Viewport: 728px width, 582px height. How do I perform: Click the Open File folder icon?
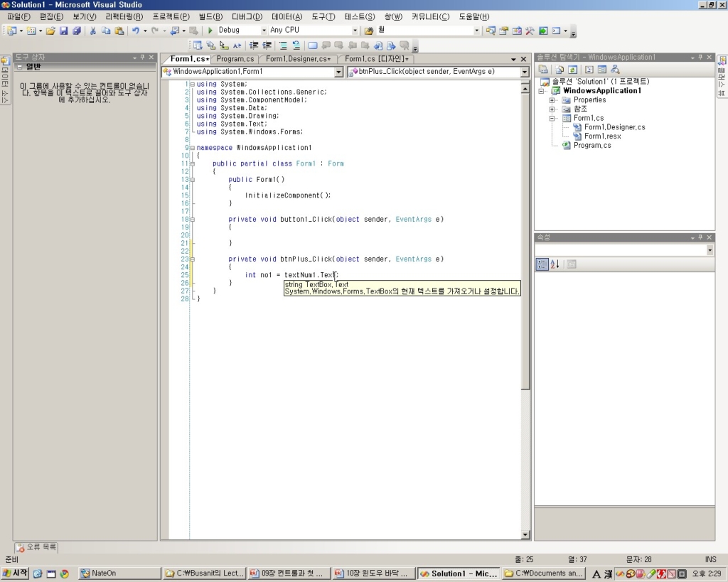coord(50,31)
